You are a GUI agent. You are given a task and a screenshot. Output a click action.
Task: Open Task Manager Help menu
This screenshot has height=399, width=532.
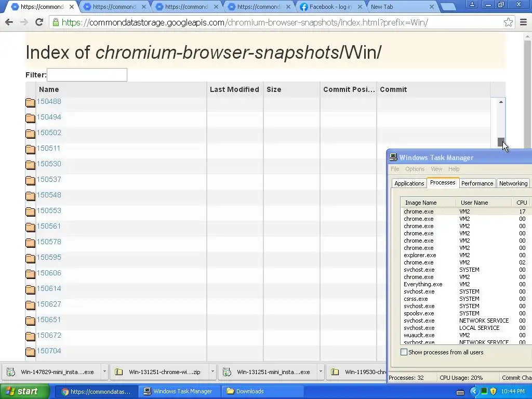(x=454, y=169)
